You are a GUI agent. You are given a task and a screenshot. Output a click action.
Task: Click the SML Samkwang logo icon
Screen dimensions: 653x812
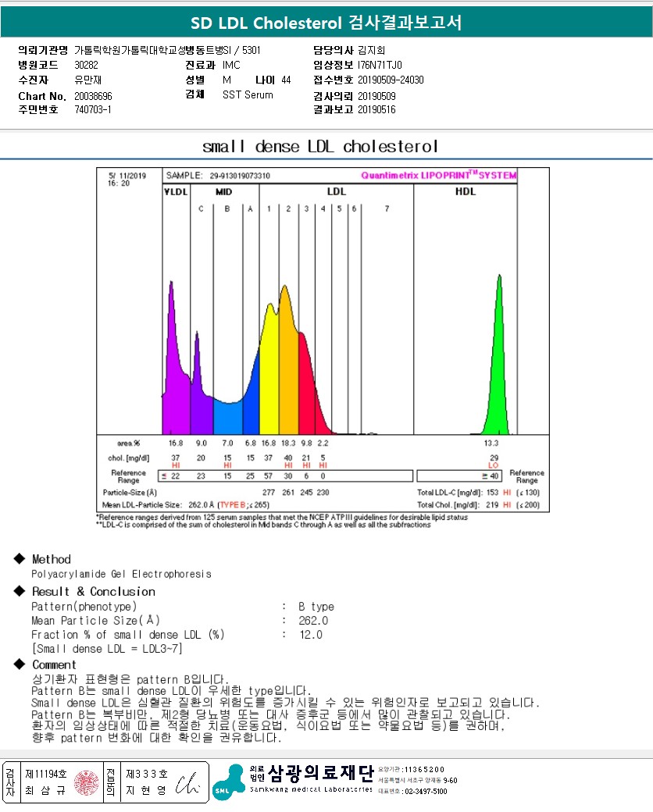click(x=228, y=782)
